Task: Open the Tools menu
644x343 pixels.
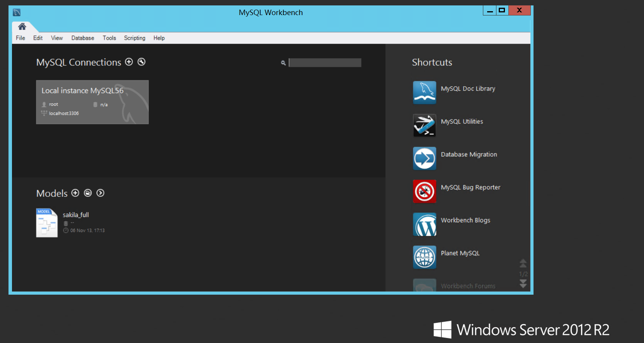Action: pyautogui.click(x=109, y=38)
